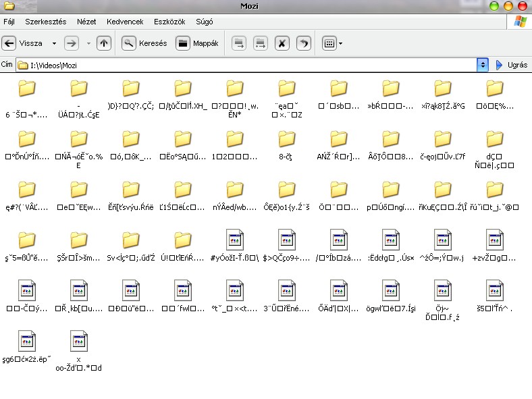Select the folder starting with pÚő
The width and height of the screenshot is (532, 399).
(x=390, y=196)
